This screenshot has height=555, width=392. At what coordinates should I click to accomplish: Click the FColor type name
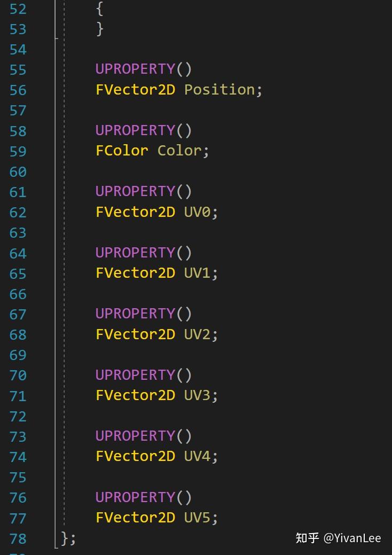[x=122, y=151]
